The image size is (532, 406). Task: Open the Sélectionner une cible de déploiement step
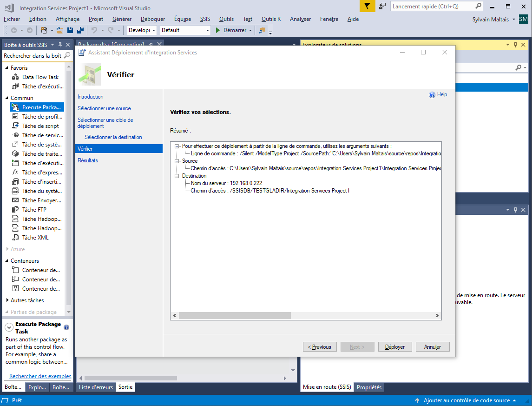[x=105, y=123]
